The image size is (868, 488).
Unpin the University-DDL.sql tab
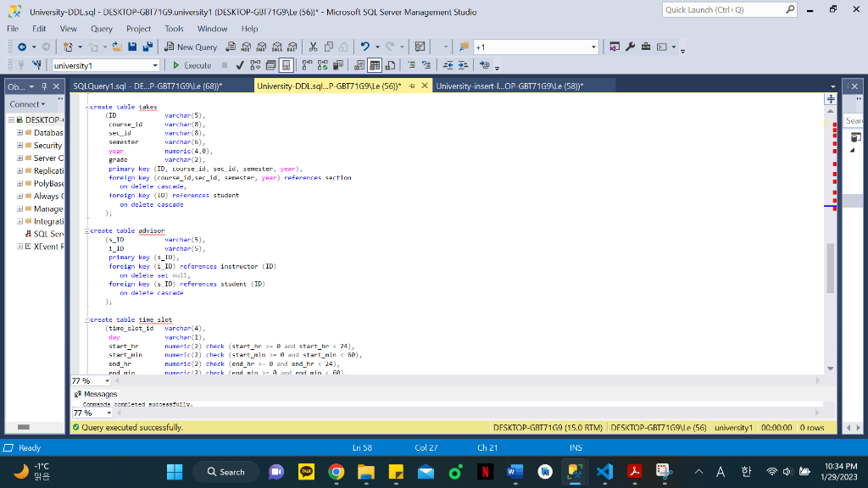pyautogui.click(x=412, y=85)
